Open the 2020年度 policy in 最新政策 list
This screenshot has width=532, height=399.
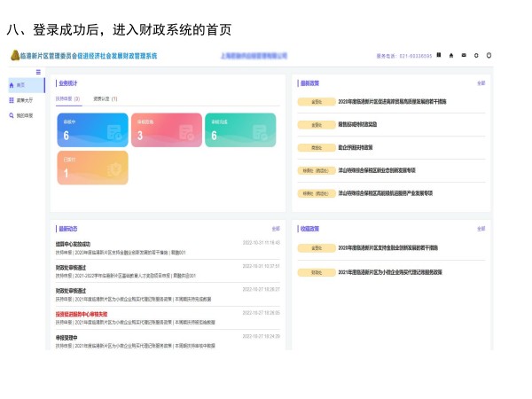click(x=392, y=101)
